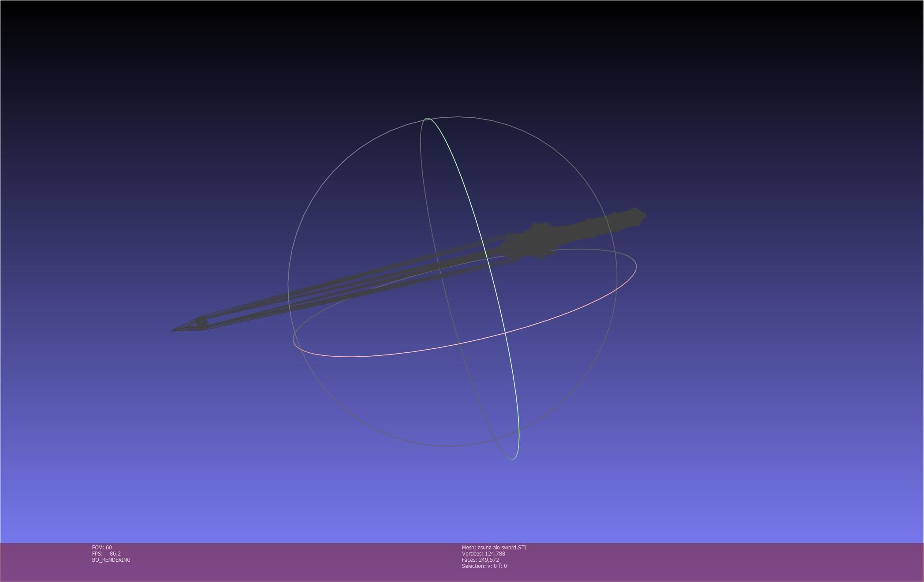Click the top of green trackball arc
Viewport: 924px width, 582px height.
428,118
